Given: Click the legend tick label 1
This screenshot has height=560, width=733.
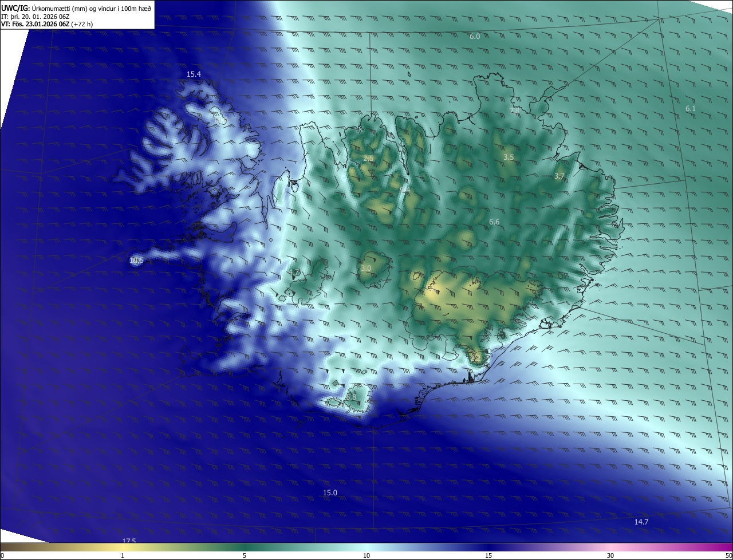Looking at the screenshot, I should [x=123, y=556].
